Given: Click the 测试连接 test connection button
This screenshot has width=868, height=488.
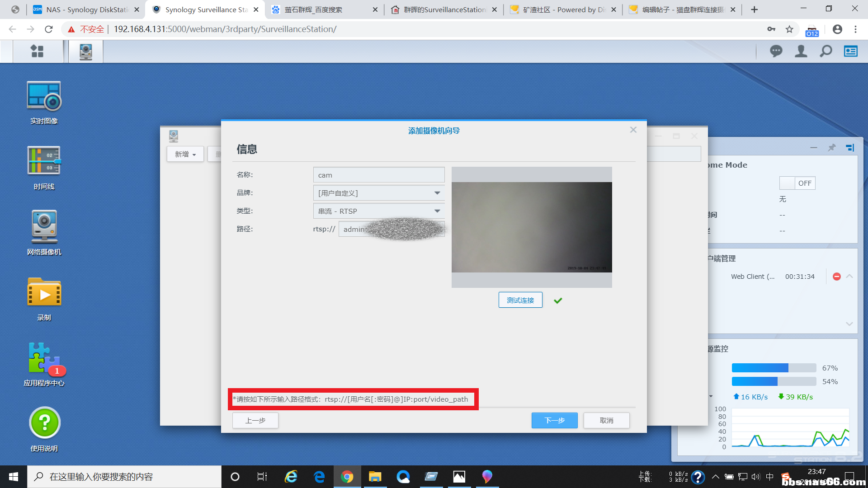Looking at the screenshot, I should [520, 300].
